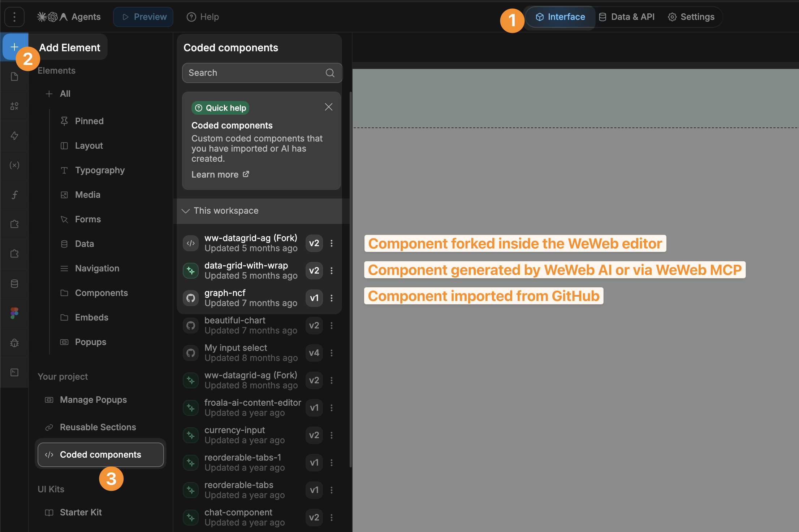Open options menu for froala-ai-content-editor
Screen dimensions: 799x532
pos(332,408)
